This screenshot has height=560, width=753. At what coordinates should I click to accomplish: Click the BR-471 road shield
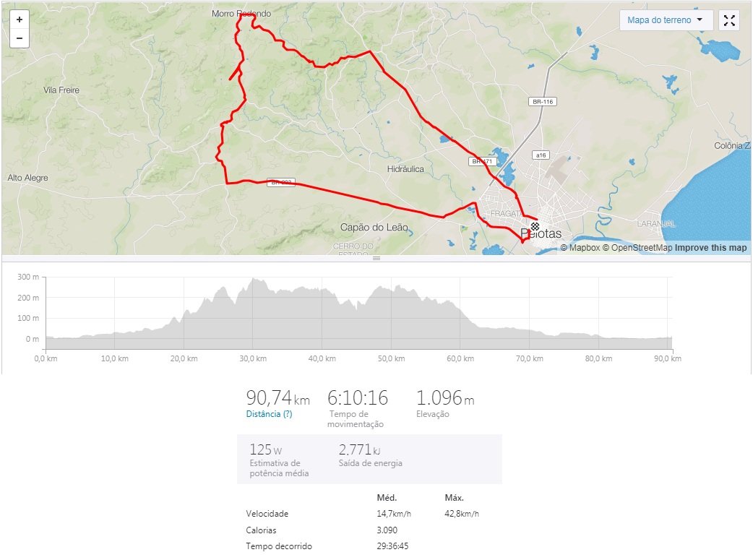click(482, 161)
